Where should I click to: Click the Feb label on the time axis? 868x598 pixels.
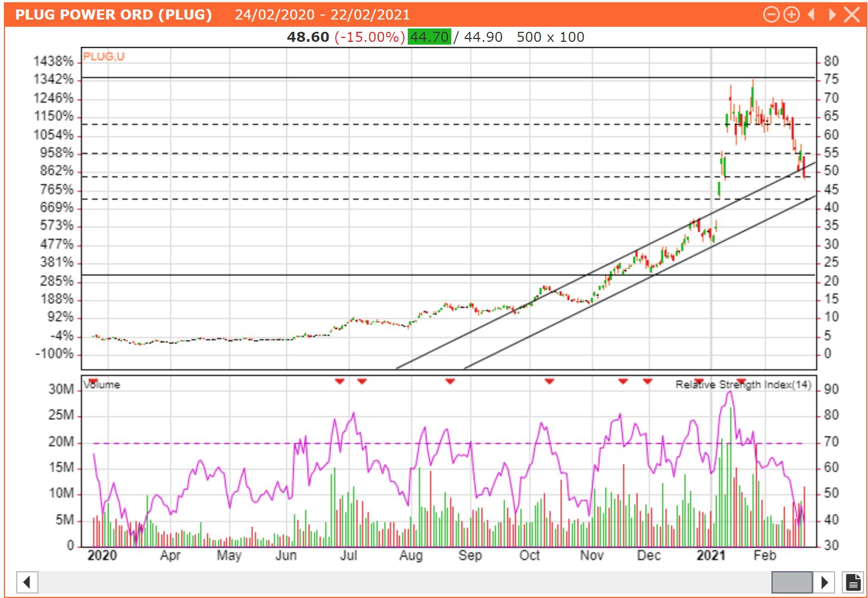coord(765,555)
